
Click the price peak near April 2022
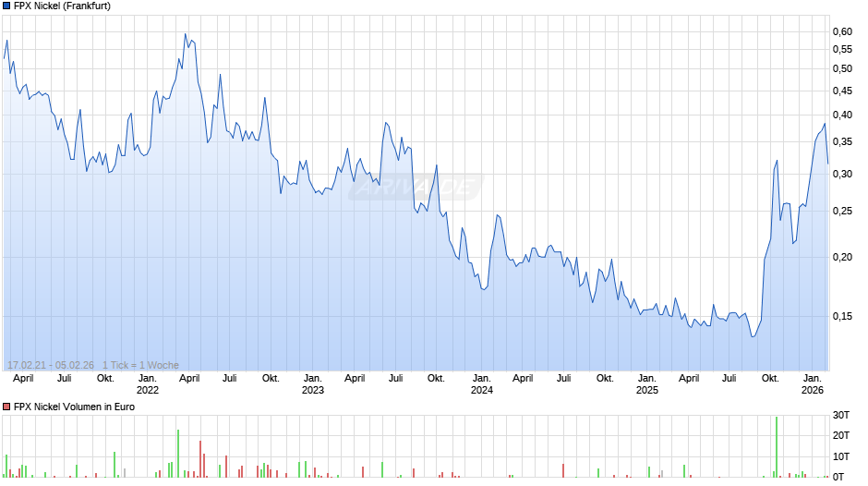[x=186, y=34]
